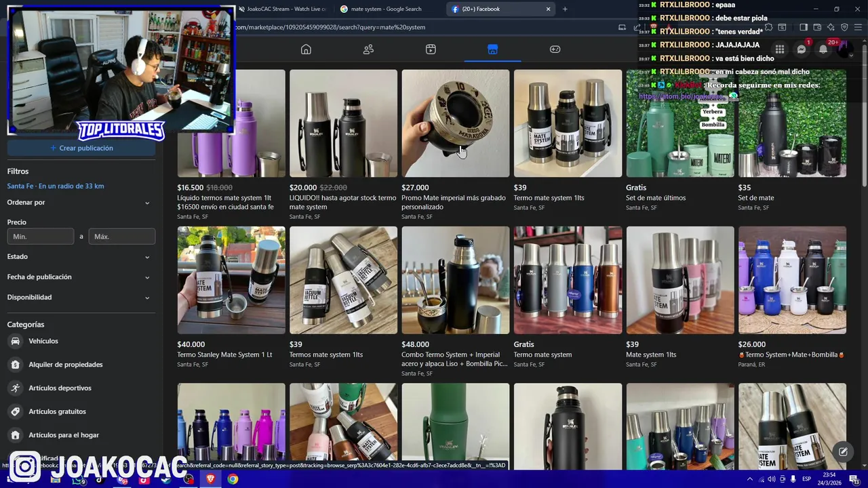Open $16.500 Líquido termos listing thumbnail
Viewport: 868px width, 488px height.
click(x=231, y=123)
